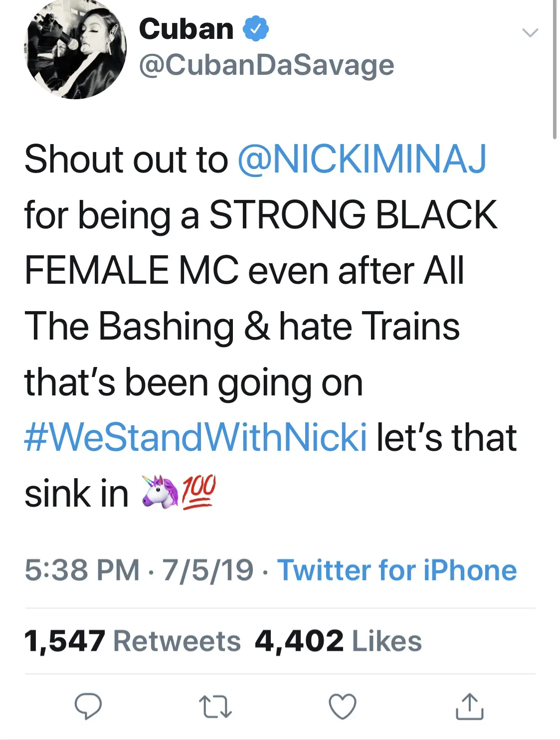Click the 5:38 PM timestamp

pos(82,570)
